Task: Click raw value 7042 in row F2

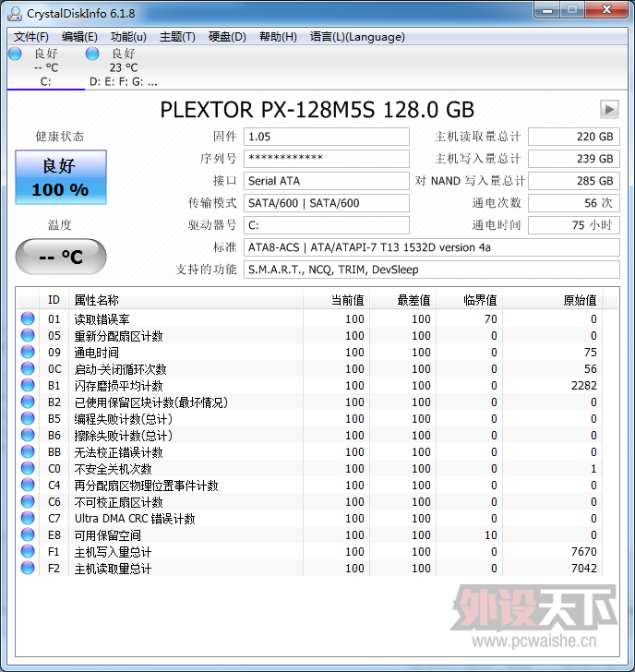Action: 584,569
